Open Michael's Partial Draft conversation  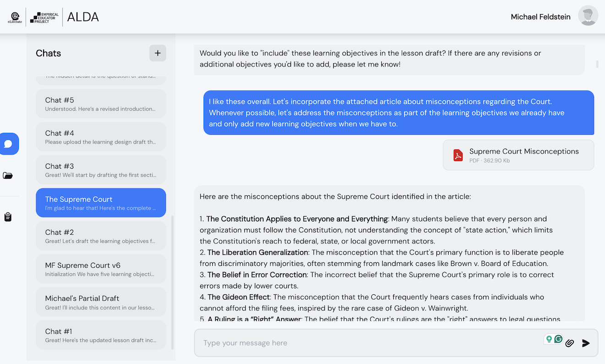(x=101, y=302)
